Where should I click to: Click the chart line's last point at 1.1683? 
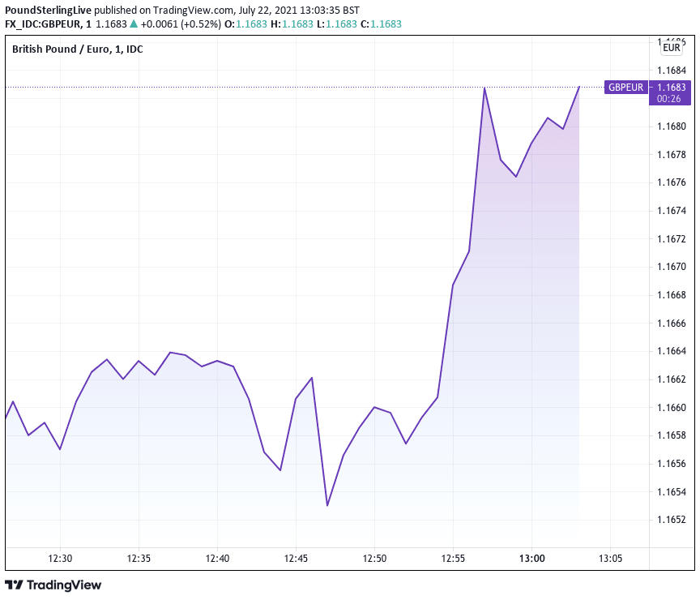pyautogui.click(x=578, y=86)
